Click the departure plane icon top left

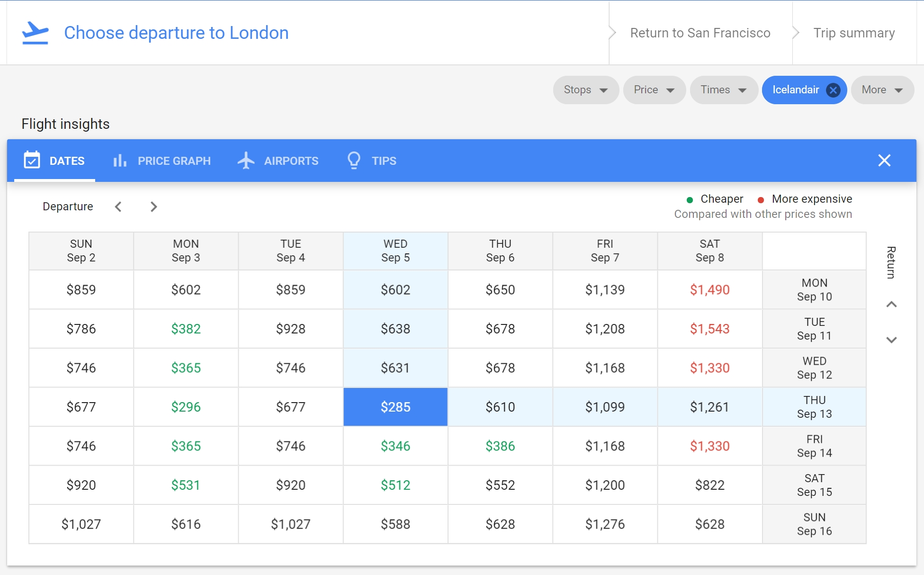(36, 32)
